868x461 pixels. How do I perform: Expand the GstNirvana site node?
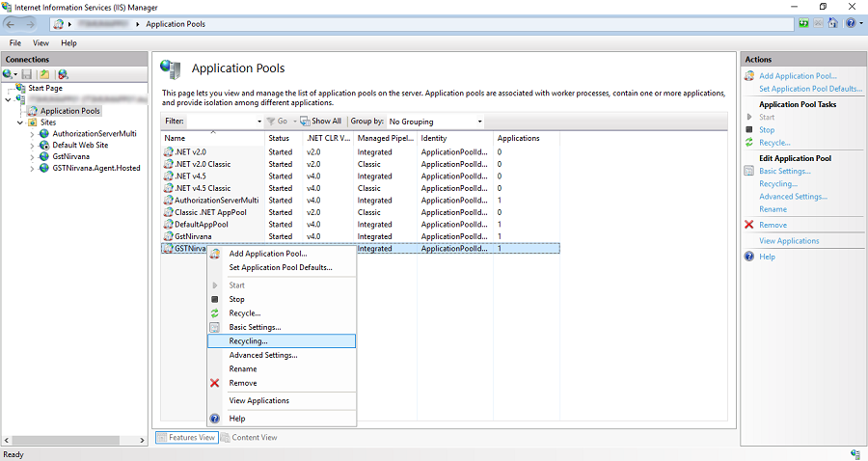click(32, 157)
